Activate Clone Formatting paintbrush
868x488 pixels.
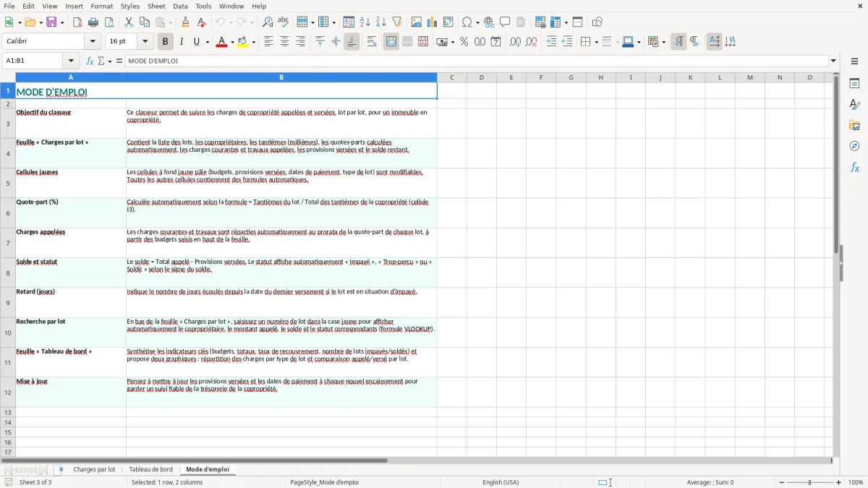(186, 22)
